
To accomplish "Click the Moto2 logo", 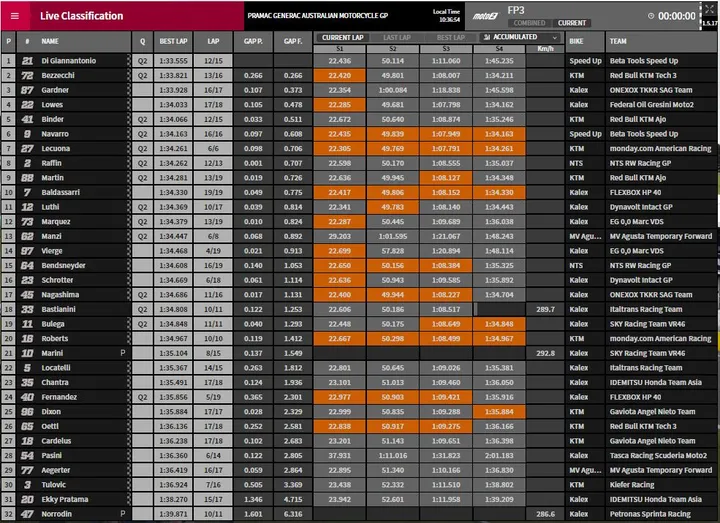I will point(485,16).
